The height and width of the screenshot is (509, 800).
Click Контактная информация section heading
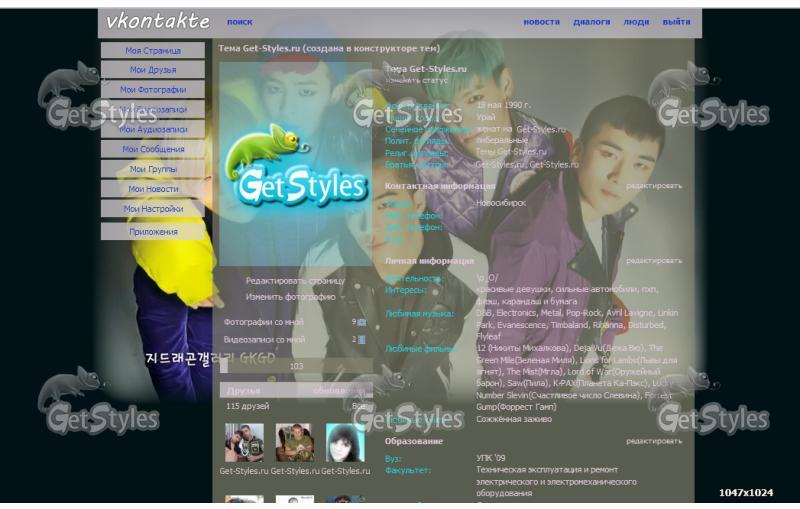tap(440, 186)
